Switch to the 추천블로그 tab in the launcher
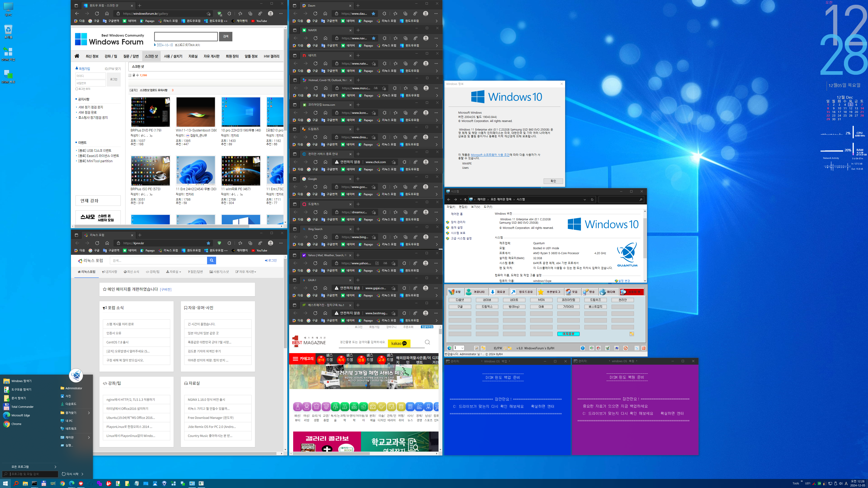 550,292
